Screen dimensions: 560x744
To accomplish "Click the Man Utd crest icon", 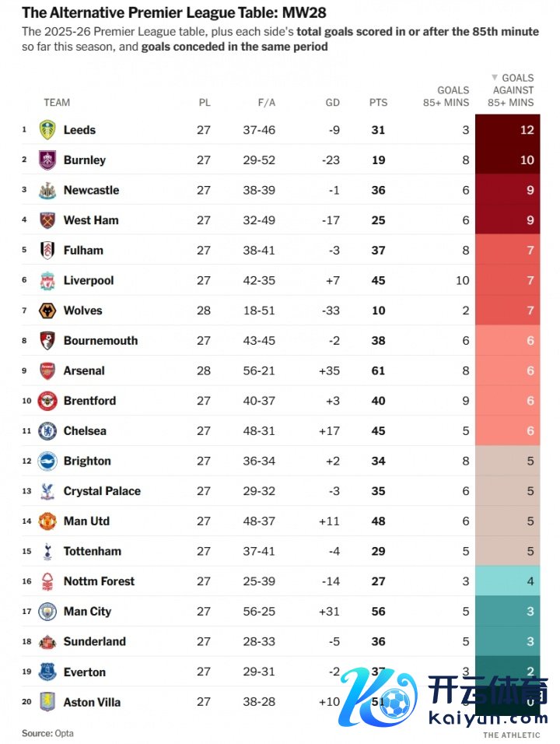I will [x=47, y=521].
